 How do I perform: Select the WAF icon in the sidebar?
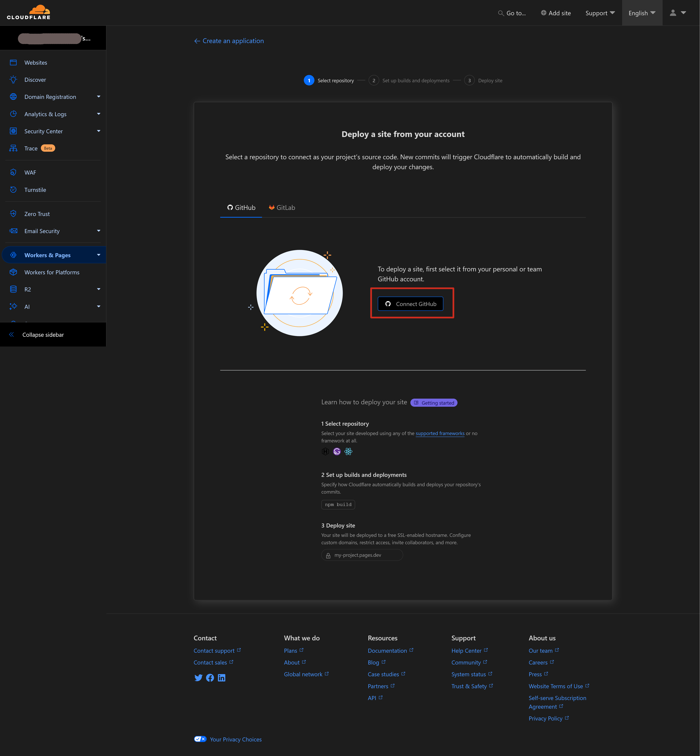coord(13,172)
